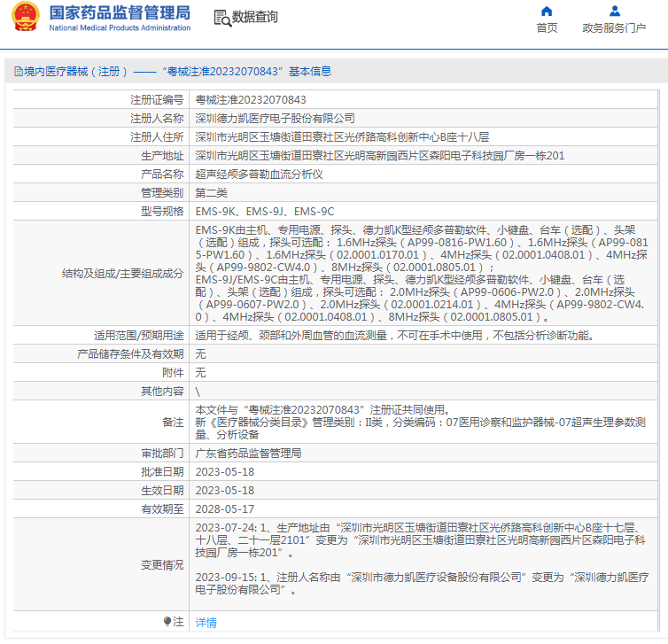Click 第二类 management category value

[211, 193]
